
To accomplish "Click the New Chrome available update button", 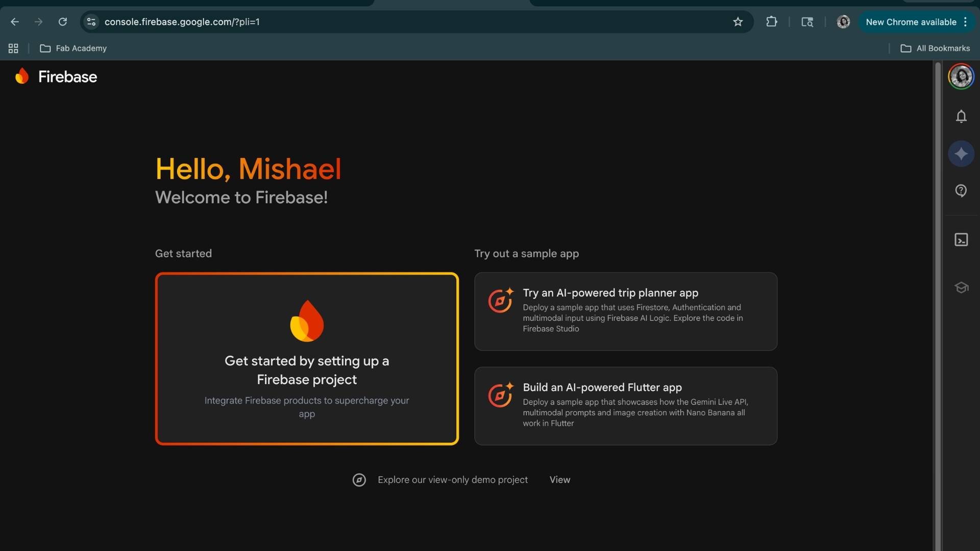I will pos(911,22).
